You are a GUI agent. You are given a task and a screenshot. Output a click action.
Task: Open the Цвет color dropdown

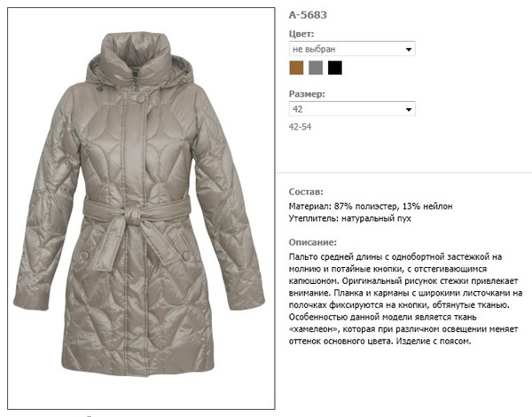click(352, 49)
